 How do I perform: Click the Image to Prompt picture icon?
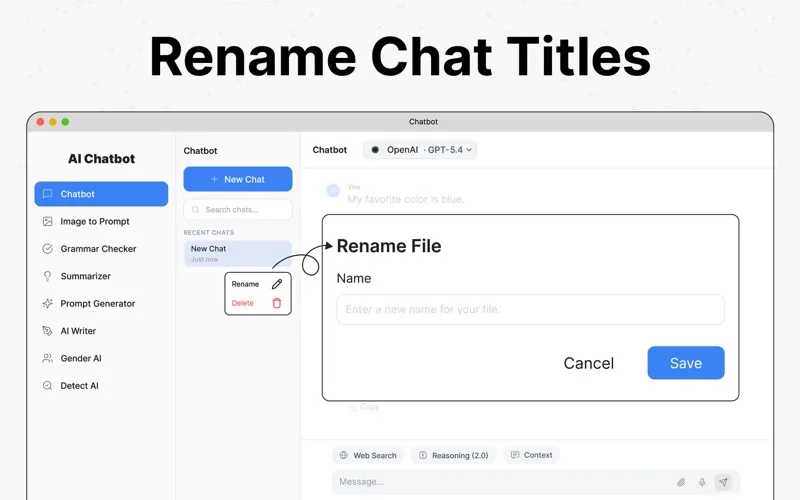47,221
